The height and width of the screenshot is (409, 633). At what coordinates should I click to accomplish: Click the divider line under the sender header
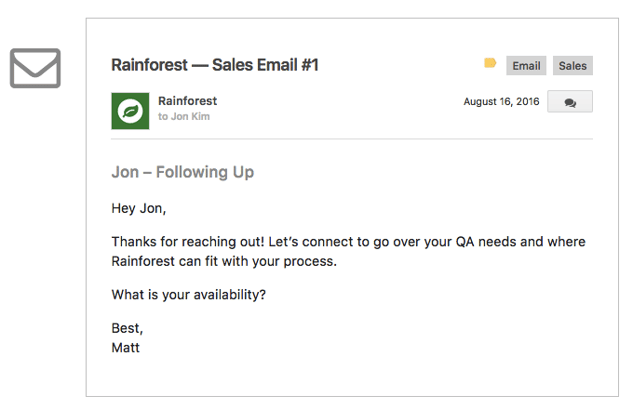(x=352, y=139)
